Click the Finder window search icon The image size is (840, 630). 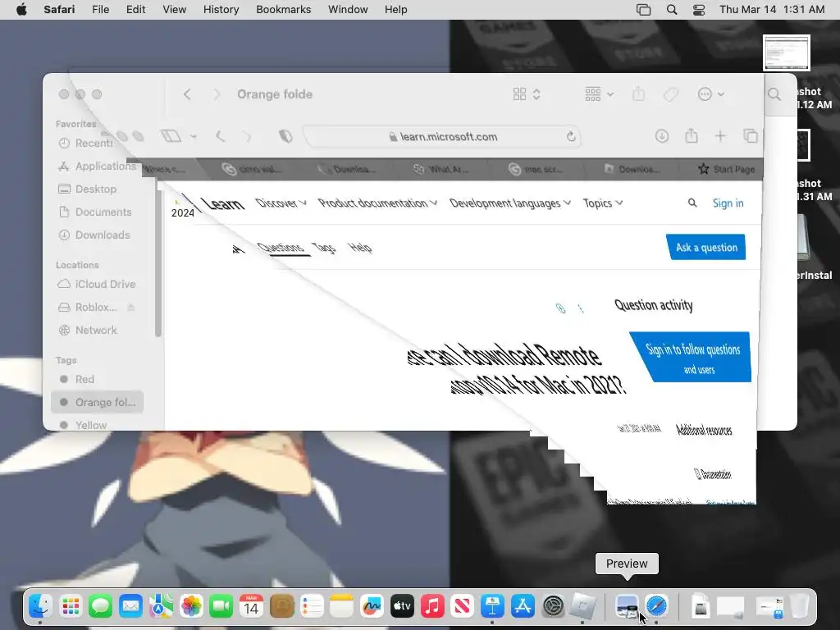[x=774, y=94]
